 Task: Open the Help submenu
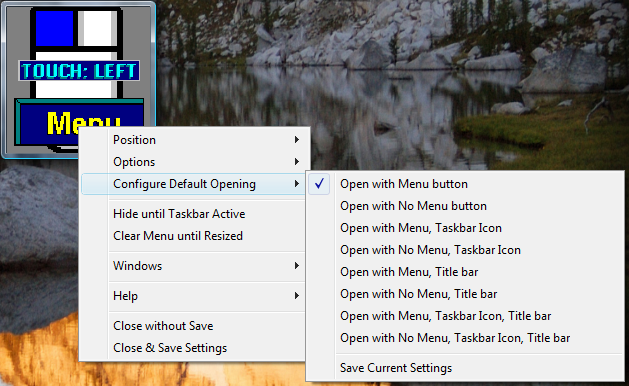point(194,296)
